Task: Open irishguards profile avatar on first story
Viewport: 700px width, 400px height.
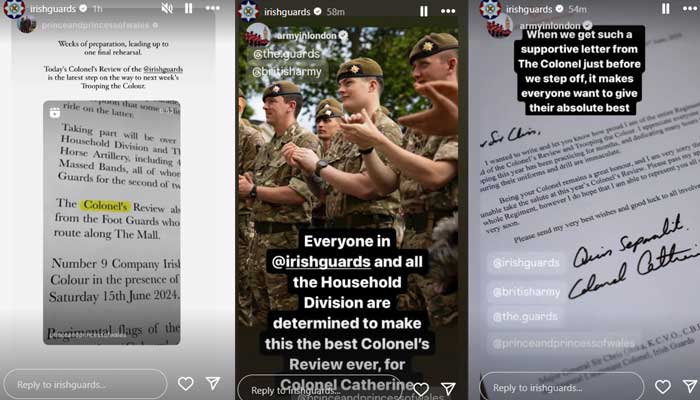Action: click(x=14, y=9)
